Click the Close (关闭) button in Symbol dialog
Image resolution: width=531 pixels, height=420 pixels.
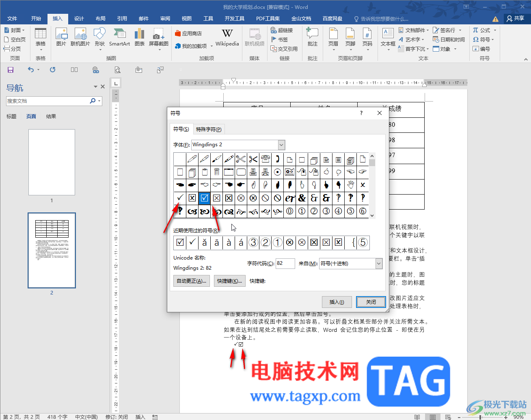[x=371, y=302]
